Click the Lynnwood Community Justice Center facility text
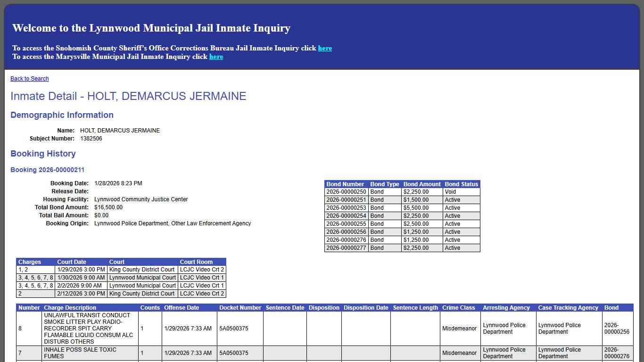This screenshot has height=362, width=644. point(140,199)
